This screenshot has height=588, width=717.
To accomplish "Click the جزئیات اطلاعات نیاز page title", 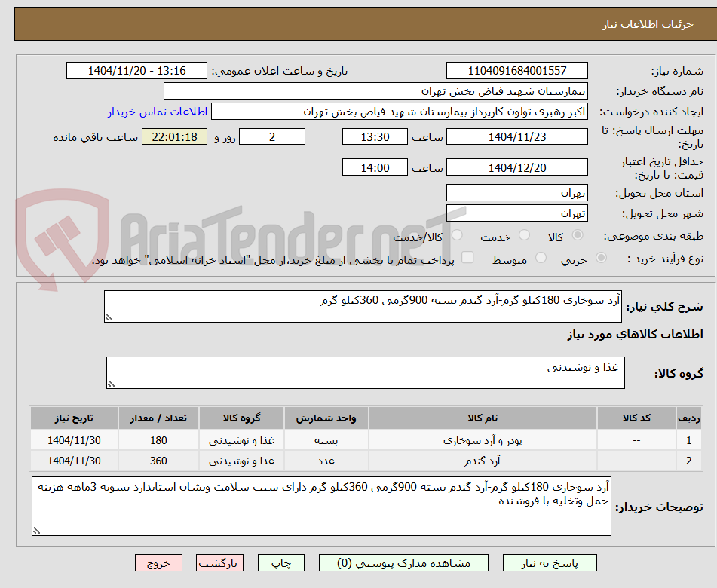I will pos(648,24).
